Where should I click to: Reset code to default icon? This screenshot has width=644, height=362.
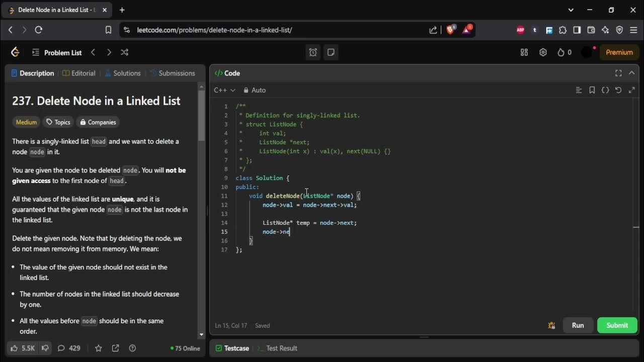pos(618,90)
